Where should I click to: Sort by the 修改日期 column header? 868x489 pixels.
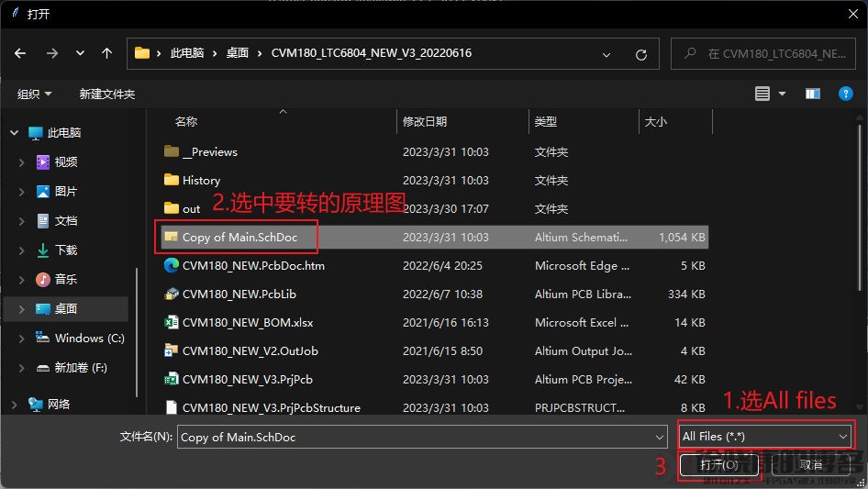(x=425, y=121)
